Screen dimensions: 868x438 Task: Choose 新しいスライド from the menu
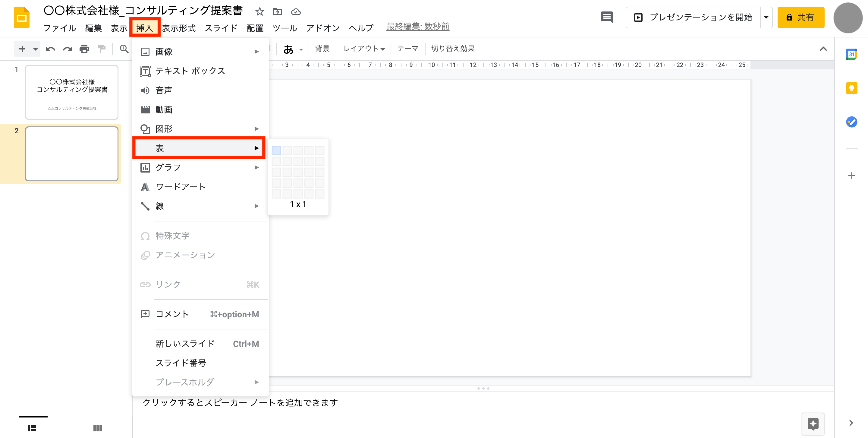click(200, 344)
